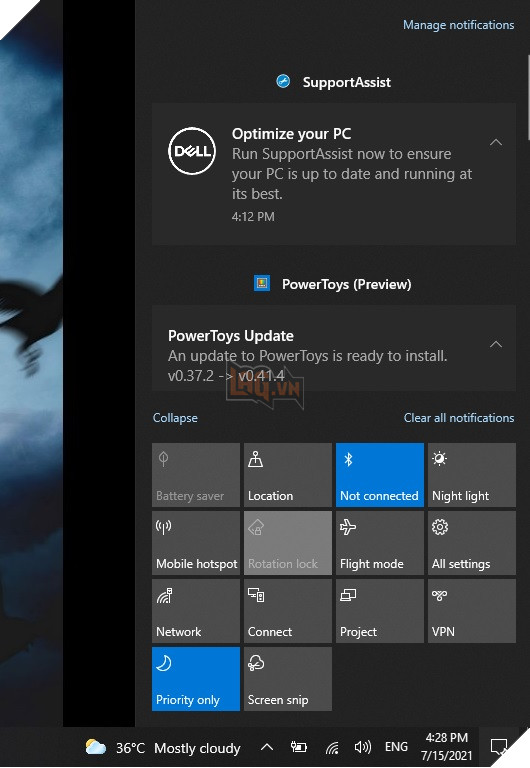Image resolution: width=530 pixels, height=768 pixels.
Task: Click the PowerToys (Preview) header icon
Action: [262, 283]
